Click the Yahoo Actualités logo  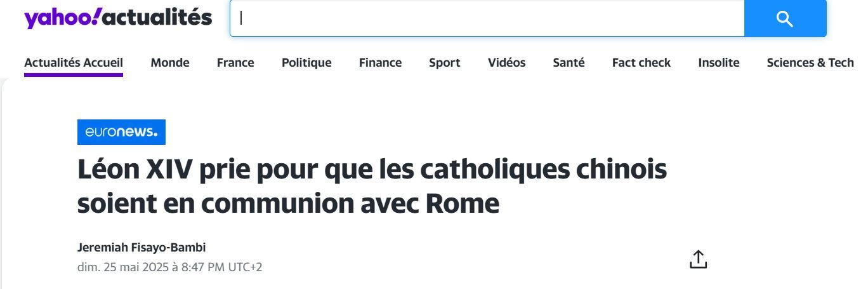(x=118, y=18)
